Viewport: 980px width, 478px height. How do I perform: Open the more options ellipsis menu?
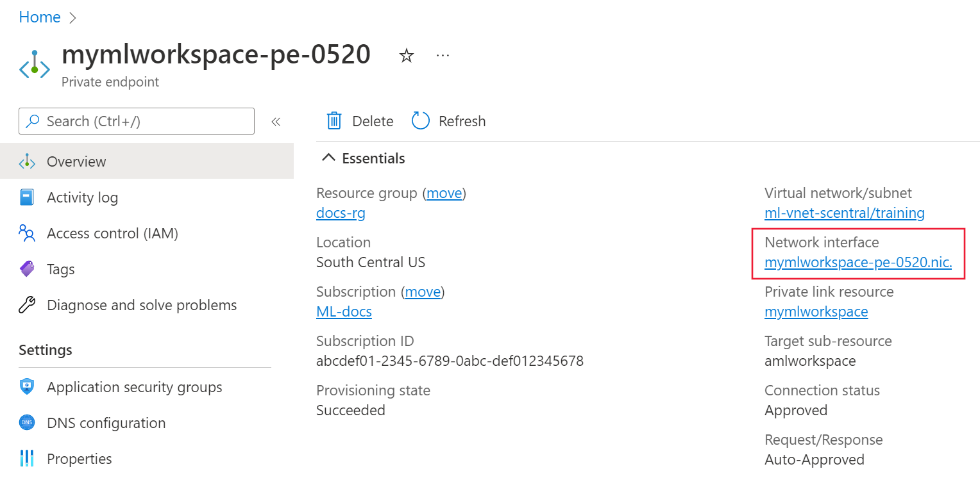[x=443, y=56]
